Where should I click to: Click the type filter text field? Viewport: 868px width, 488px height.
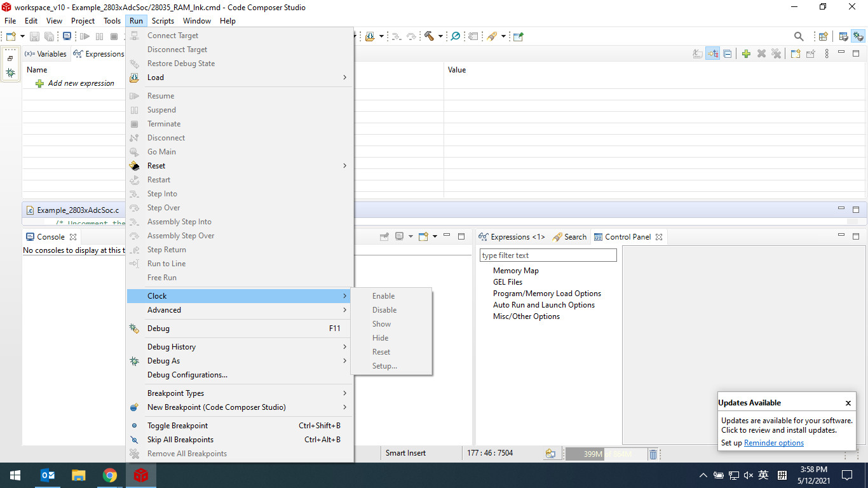548,255
